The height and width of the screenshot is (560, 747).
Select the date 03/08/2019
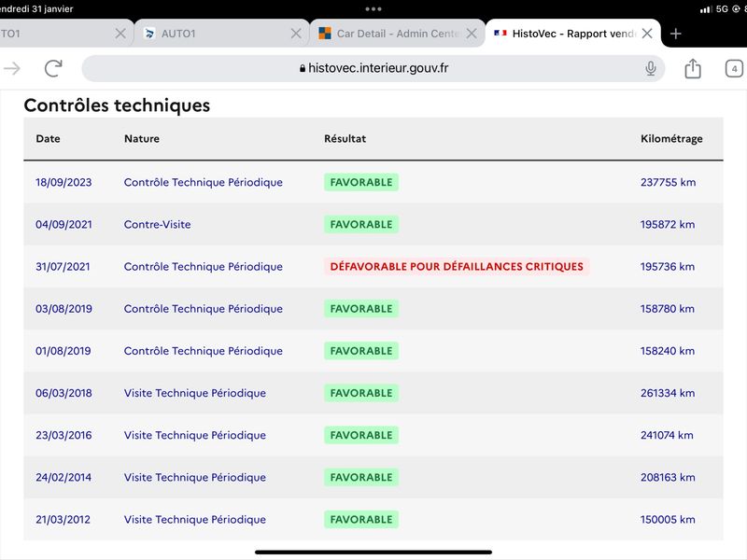tap(63, 309)
